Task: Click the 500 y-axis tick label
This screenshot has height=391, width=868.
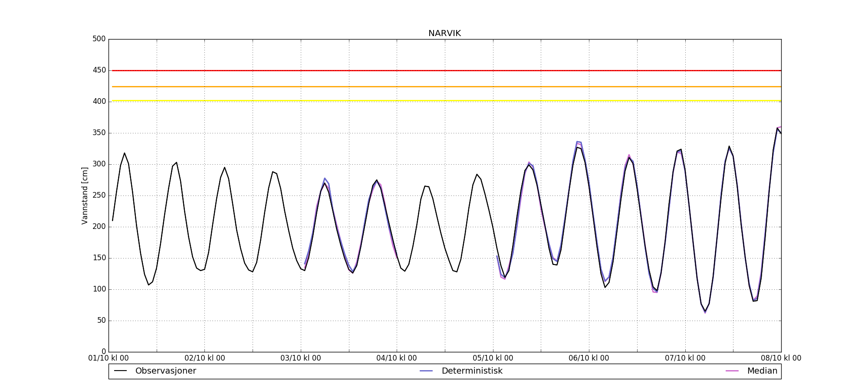Action: 99,39
